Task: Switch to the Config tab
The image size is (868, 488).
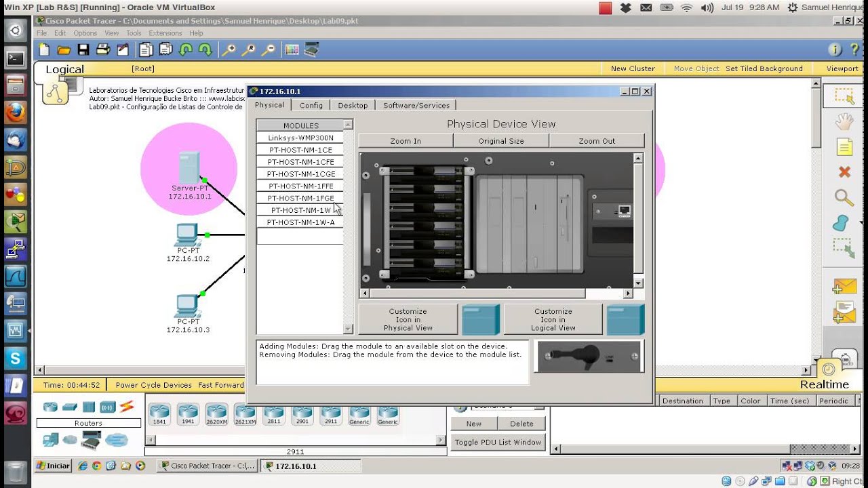Action: (x=311, y=105)
